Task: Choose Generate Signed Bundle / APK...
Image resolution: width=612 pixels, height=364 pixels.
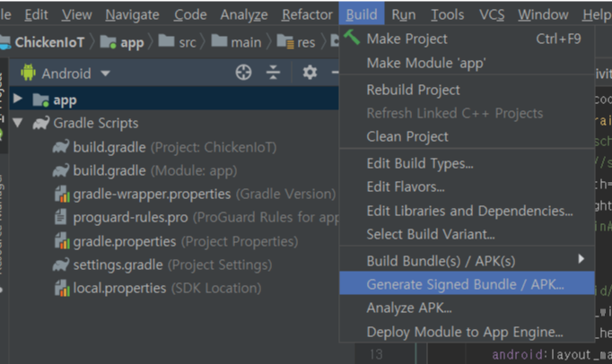Action: [x=467, y=283]
